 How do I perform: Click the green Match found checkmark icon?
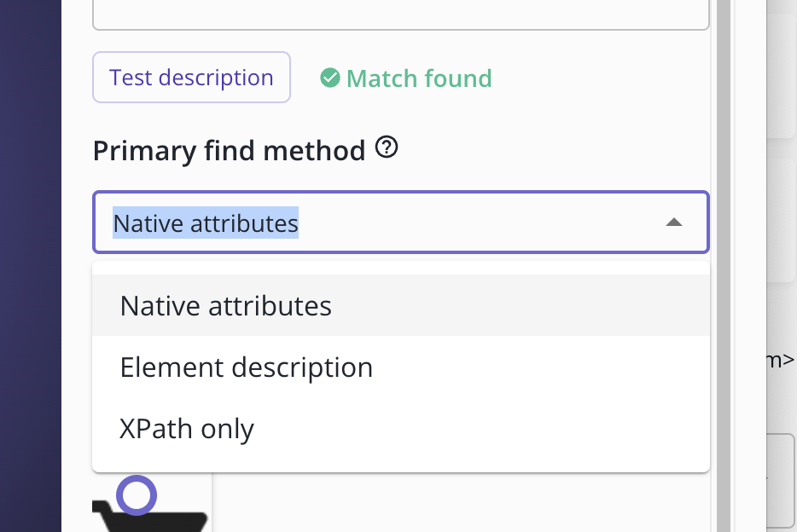[x=330, y=78]
